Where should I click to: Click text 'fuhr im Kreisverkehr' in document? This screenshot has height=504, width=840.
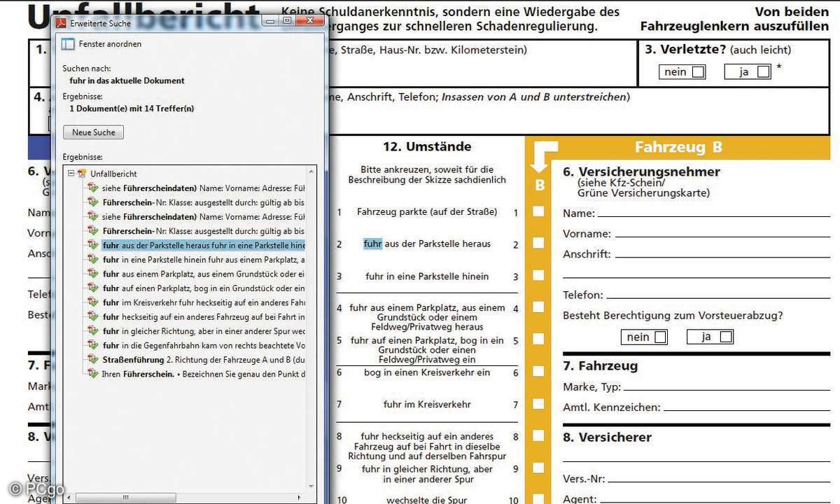click(x=427, y=405)
